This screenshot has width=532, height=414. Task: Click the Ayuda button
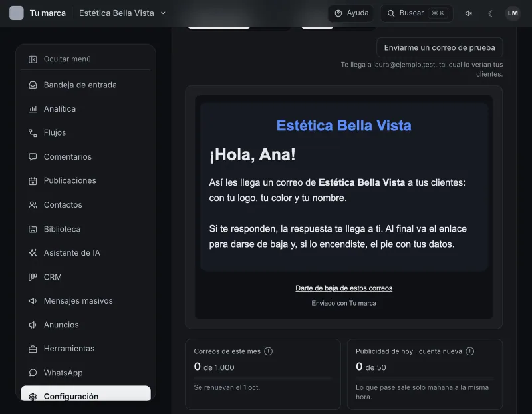tap(351, 13)
